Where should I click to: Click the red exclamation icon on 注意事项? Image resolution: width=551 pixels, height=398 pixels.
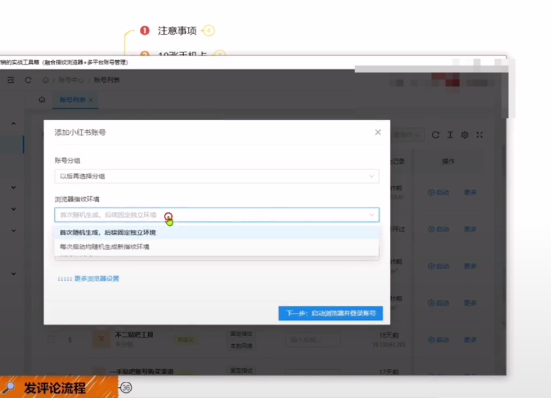pyautogui.click(x=145, y=31)
